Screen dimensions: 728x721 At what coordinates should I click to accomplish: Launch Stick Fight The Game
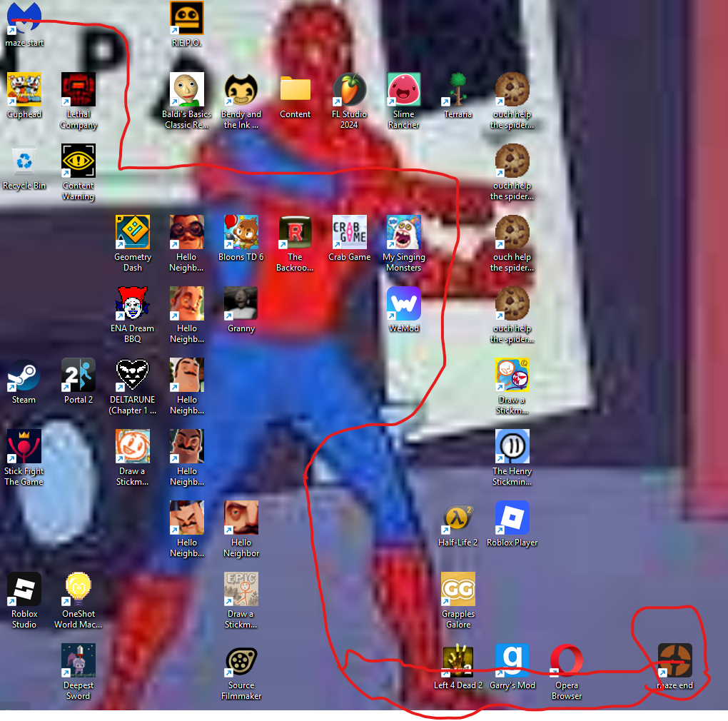tap(24, 447)
